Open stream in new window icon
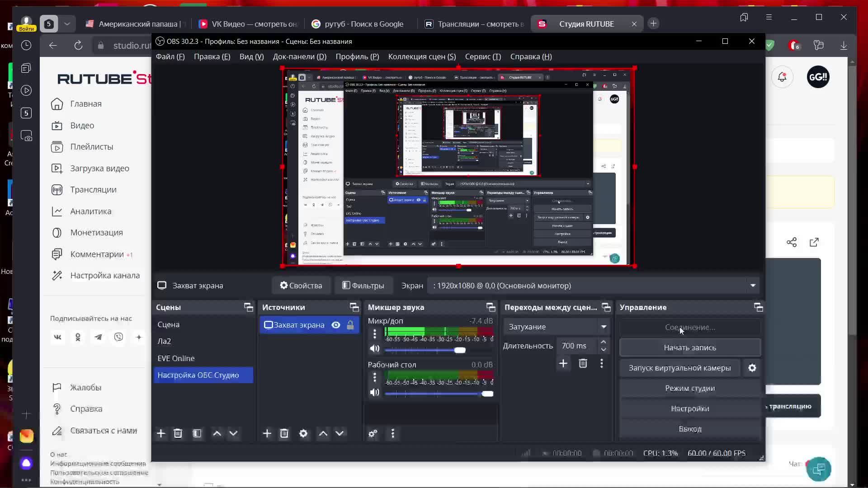The width and height of the screenshot is (868, 488). pyautogui.click(x=814, y=243)
